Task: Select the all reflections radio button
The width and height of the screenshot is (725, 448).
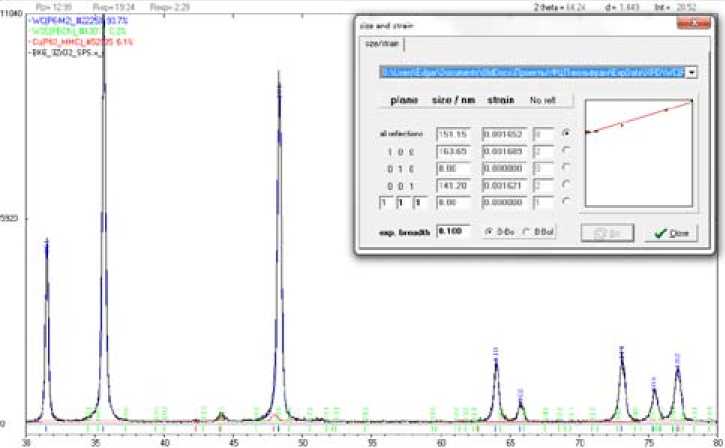Action: point(565,133)
